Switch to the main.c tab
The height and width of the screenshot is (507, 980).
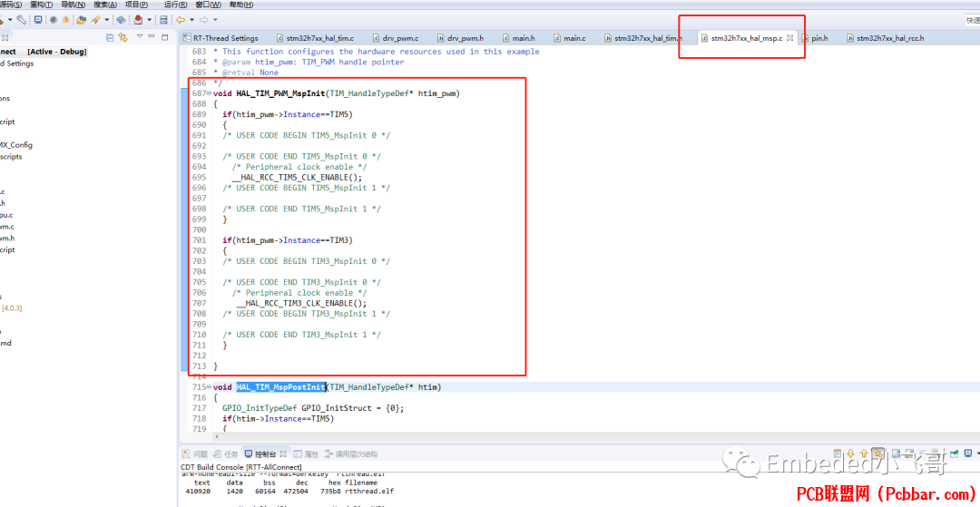[569, 38]
